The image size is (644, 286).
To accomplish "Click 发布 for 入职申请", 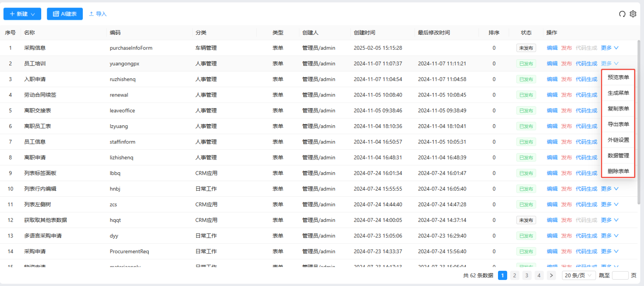I will (566, 79).
